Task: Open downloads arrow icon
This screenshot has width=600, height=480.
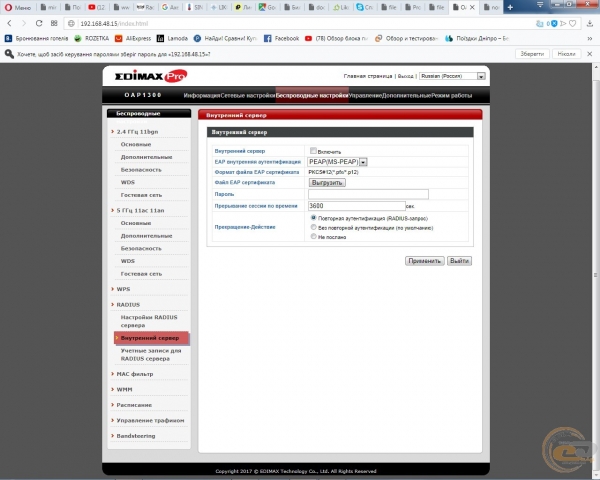Action: click(x=590, y=24)
